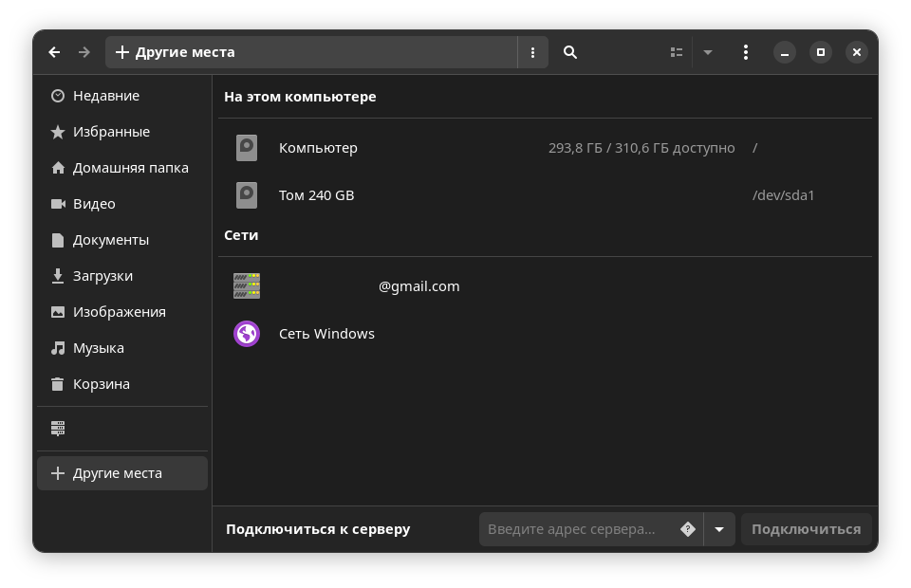Open the Музыка (Music) folder
Viewport: 911px width, 588px height.
click(100, 347)
